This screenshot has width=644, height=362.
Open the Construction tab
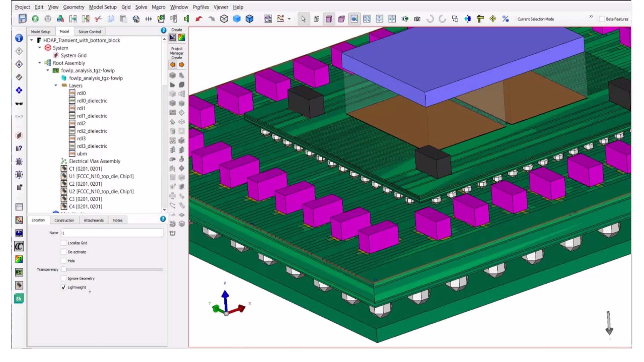click(64, 220)
